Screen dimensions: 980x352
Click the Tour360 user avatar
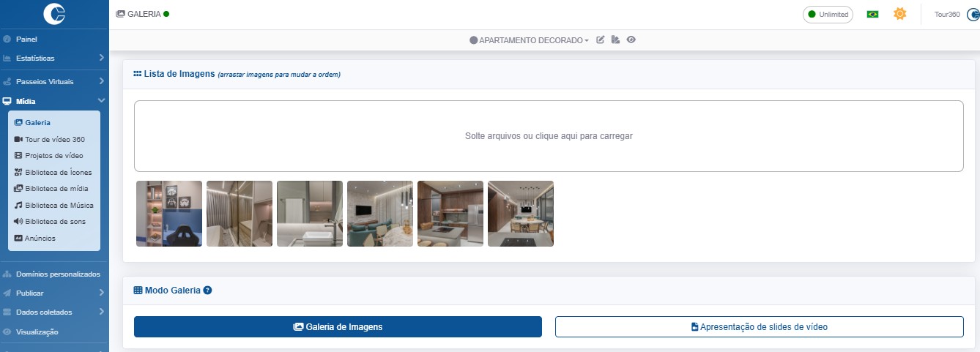(x=971, y=14)
